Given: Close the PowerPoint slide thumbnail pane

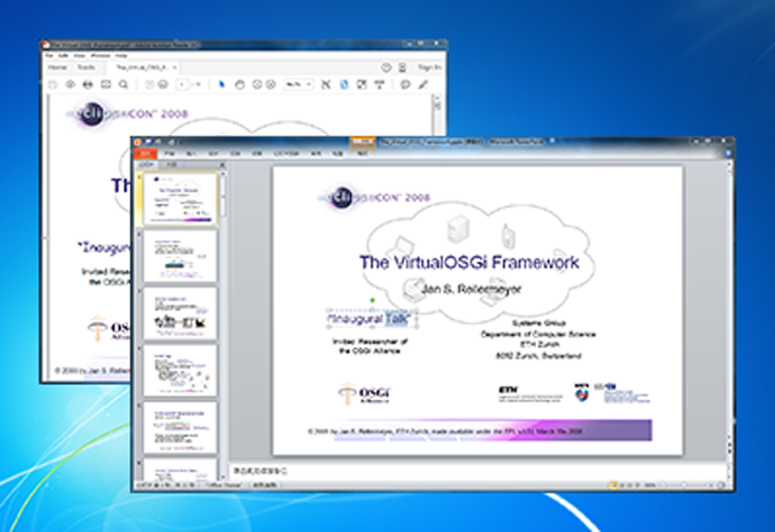Looking at the screenshot, I should point(222,164).
